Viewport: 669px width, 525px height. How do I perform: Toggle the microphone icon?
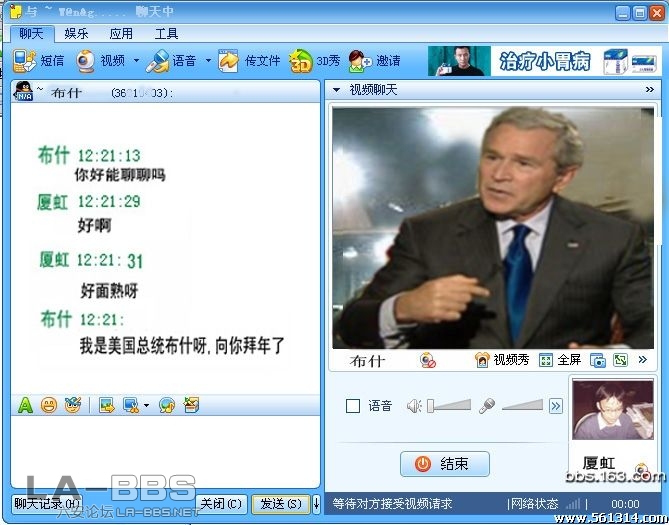[487, 406]
